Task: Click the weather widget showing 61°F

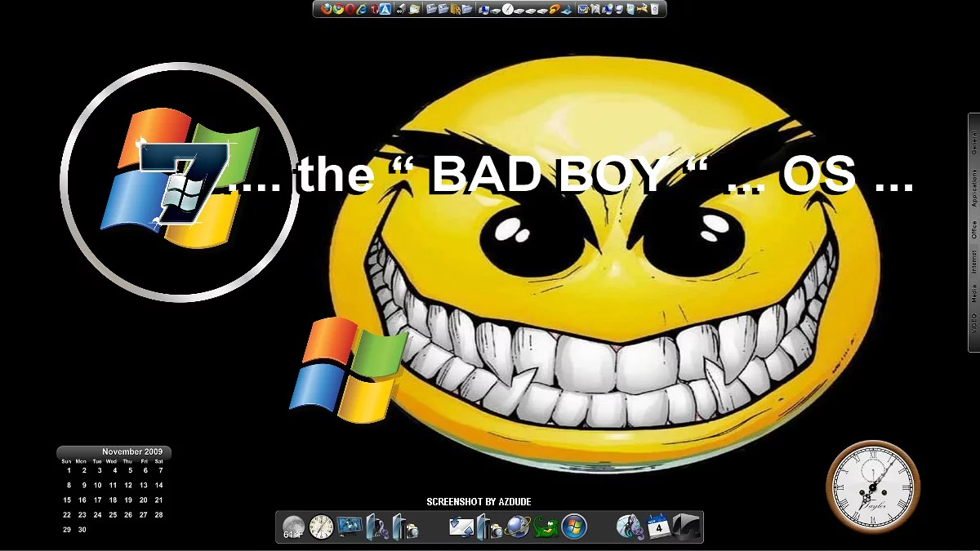Action: click(x=293, y=527)
